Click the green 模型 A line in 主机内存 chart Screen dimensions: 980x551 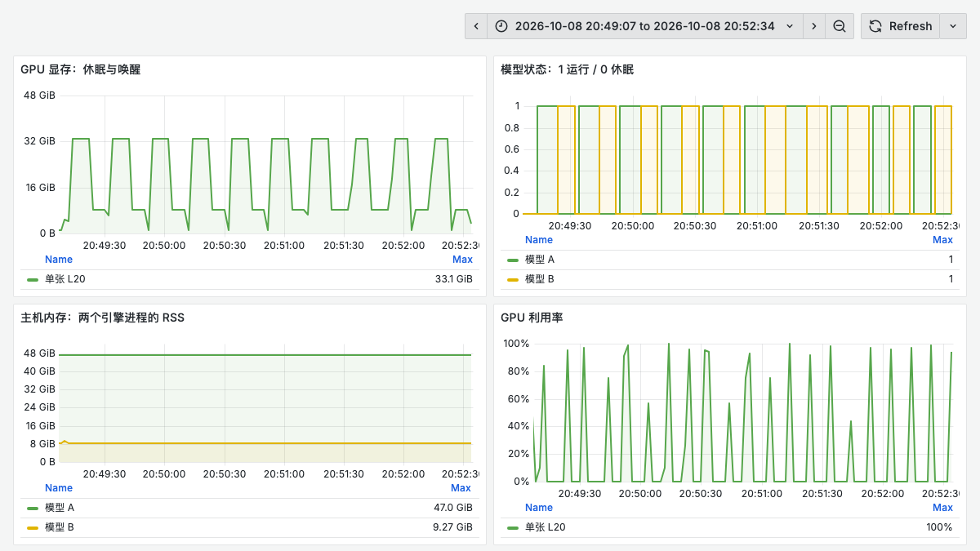[265, 355]
